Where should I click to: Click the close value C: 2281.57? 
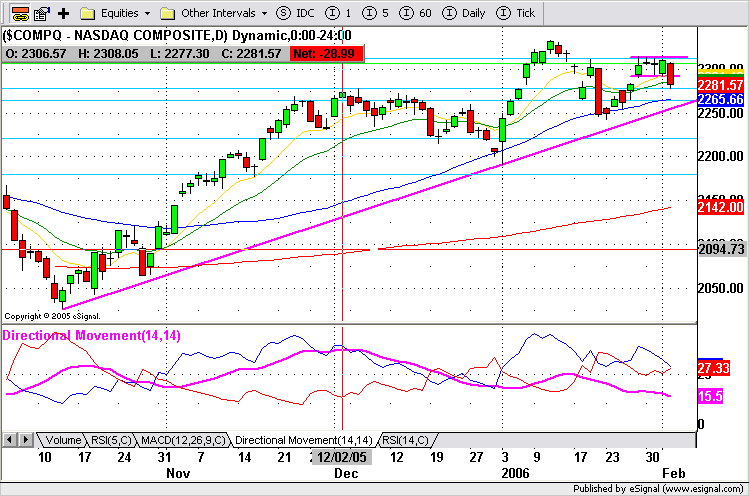coord(252,54)
